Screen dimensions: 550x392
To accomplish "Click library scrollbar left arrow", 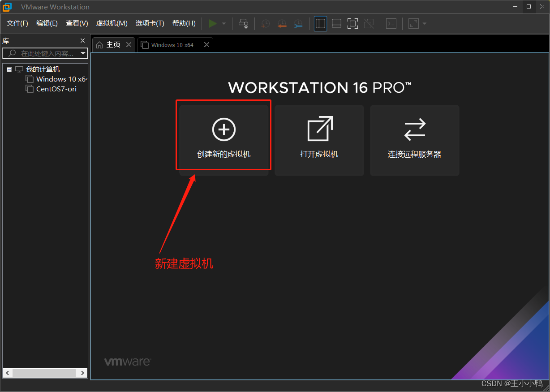I will (8, 373).
